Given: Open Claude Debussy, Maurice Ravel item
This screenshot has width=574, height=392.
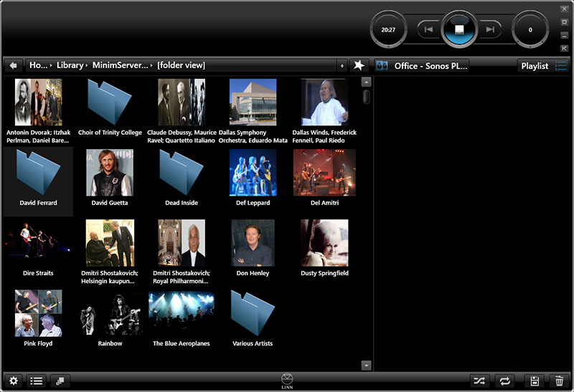Looking at the screenshot, I should [x=182, y=112].
